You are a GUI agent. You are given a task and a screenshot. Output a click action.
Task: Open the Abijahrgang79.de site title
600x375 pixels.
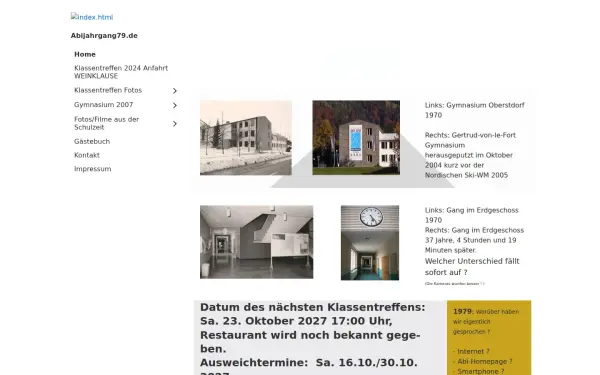[x=104, y=36]
